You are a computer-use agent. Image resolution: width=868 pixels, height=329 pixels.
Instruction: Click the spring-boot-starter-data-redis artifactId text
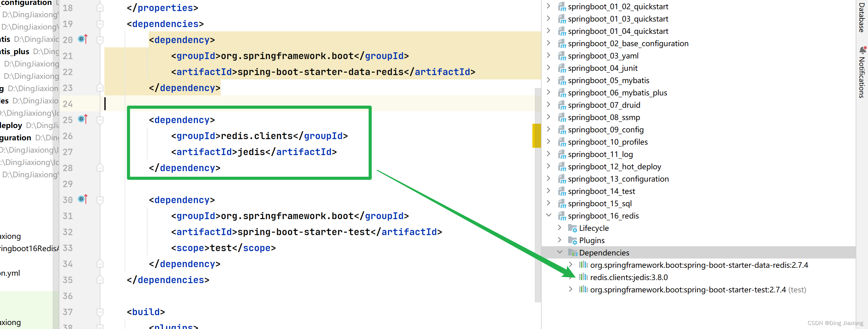(x=321, y=72)
